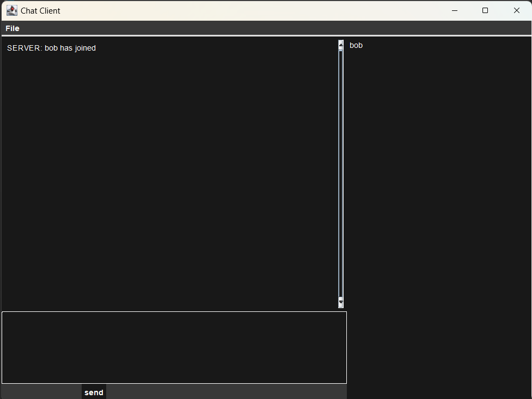The image size is (532, 399).
Task: Select user bob in the user list
Action: coord(356,46)
